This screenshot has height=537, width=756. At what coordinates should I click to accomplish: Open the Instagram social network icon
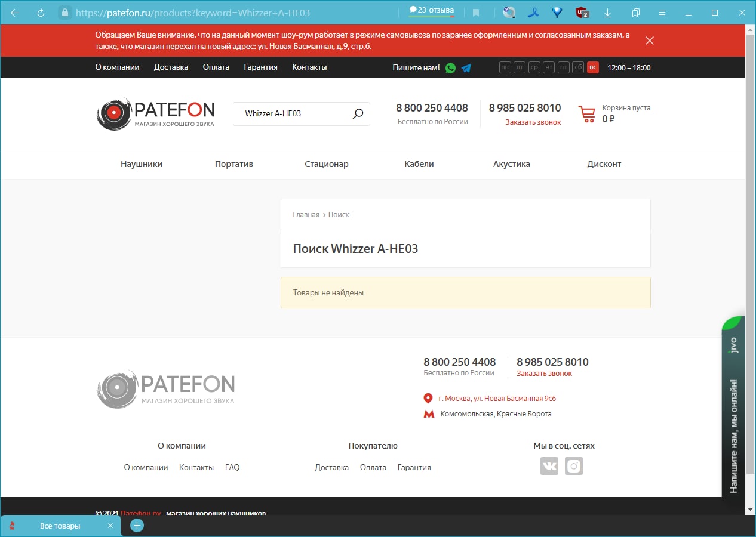pos(574,466)
